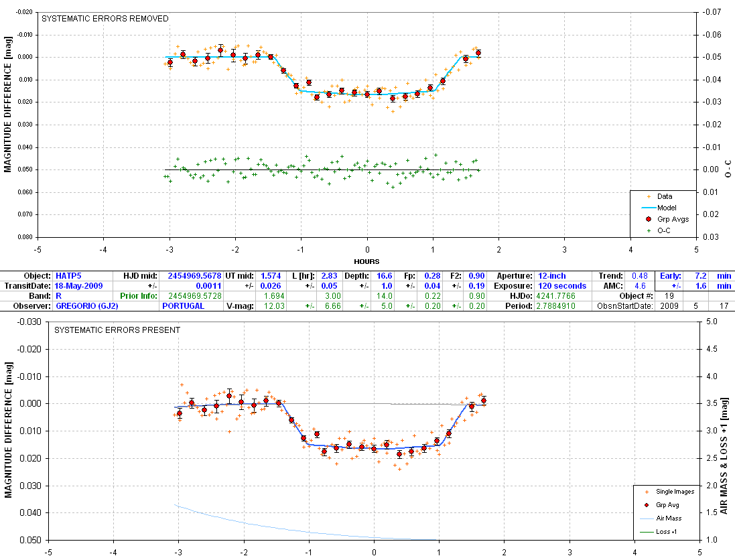Click prior UT value 1.694
Viewport: 735px width, 560px height.
tap(274, 296)
